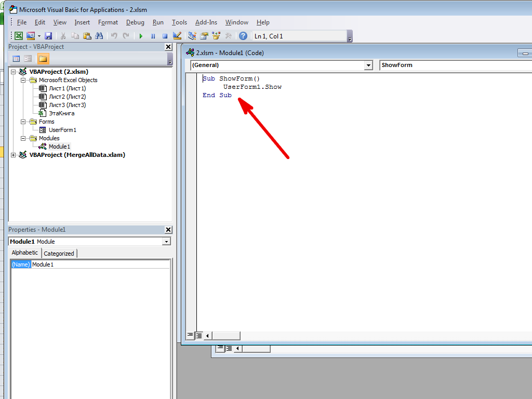The width and height of the screenshot is (532, 399).
Task: Click the Insert UserForm toolbar icon
Action: tap(31, 36)
